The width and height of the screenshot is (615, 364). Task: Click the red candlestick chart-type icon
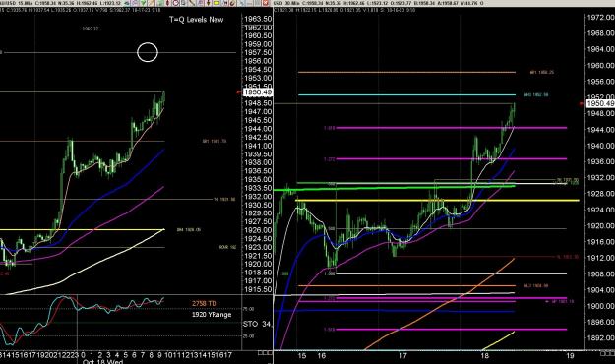(167, 3)
